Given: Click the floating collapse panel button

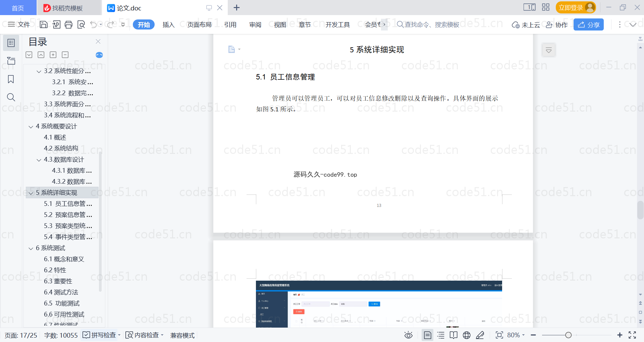Looking at the screenshot, I should coord(549,50).
